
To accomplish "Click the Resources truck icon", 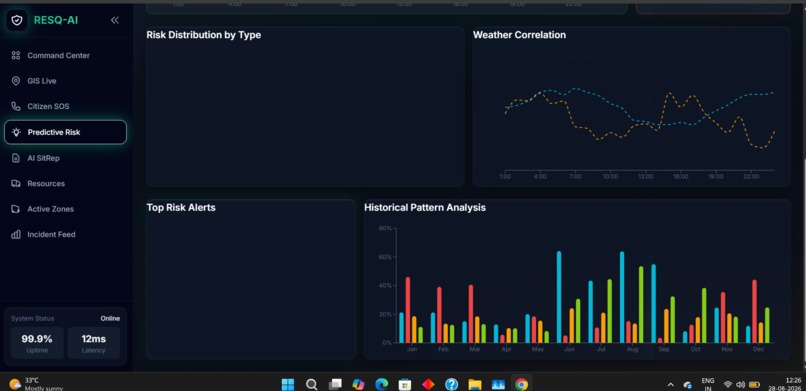I will 16,183.
